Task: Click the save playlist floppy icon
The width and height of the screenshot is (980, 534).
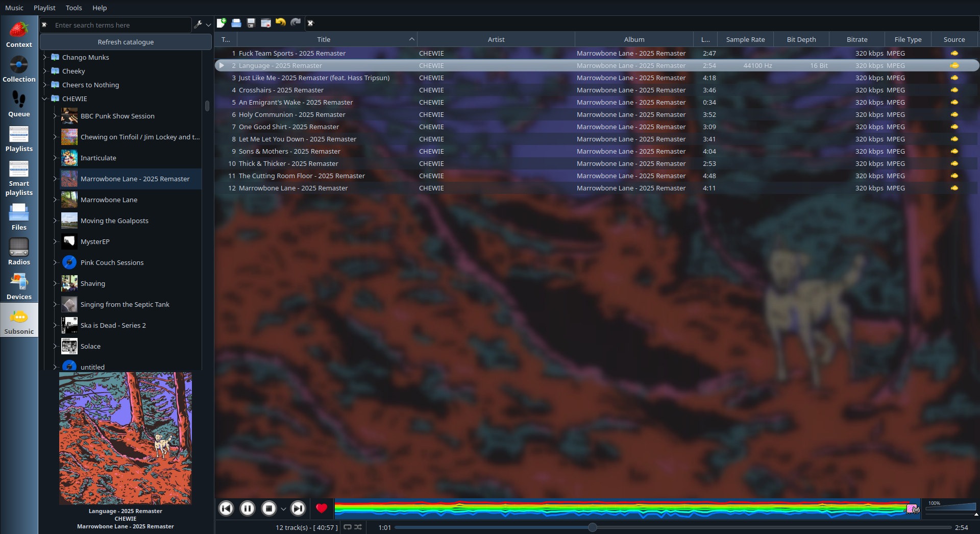Action: [251, 23]
